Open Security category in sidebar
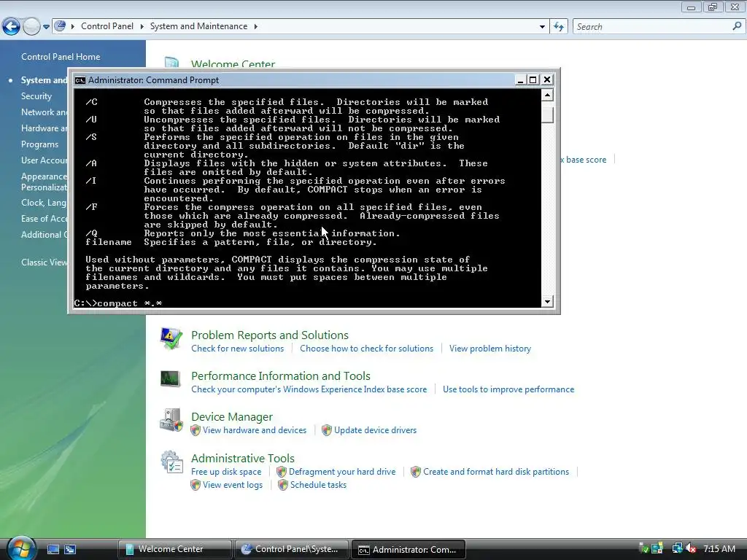This screenshot has height=560, width=747. coord(36,96)
